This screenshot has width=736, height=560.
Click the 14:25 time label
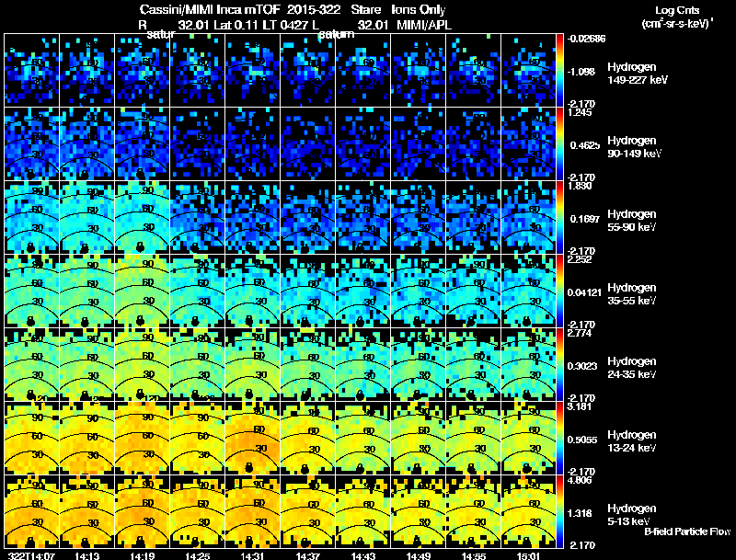coord(198,555)
